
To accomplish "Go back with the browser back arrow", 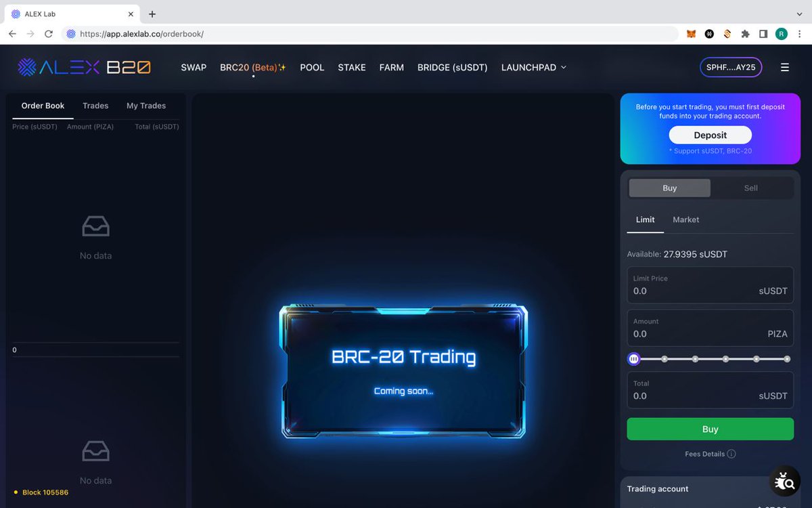I will coord(12,34).
